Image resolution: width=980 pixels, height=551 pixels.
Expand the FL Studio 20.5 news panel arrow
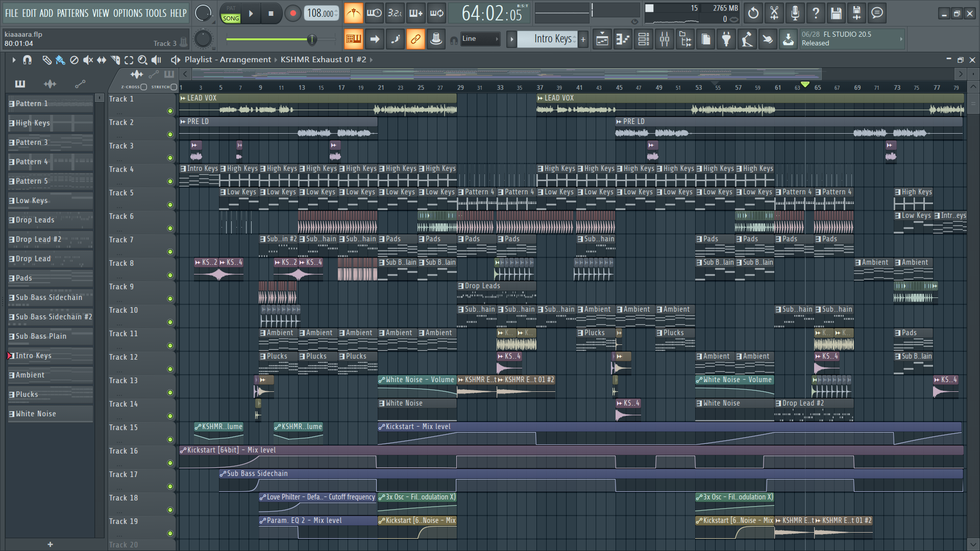(900, 39)
